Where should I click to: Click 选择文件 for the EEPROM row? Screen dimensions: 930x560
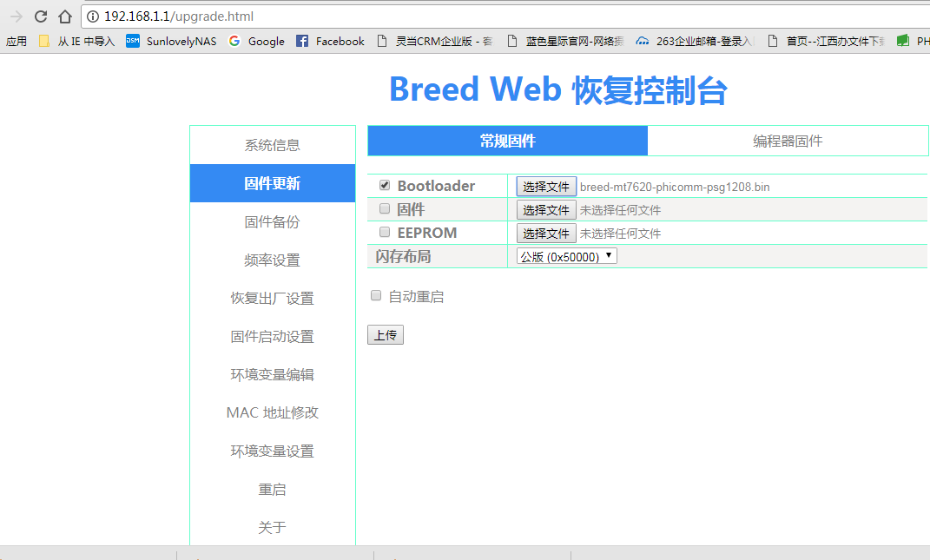pyautogui.click(x=546, y=233)
